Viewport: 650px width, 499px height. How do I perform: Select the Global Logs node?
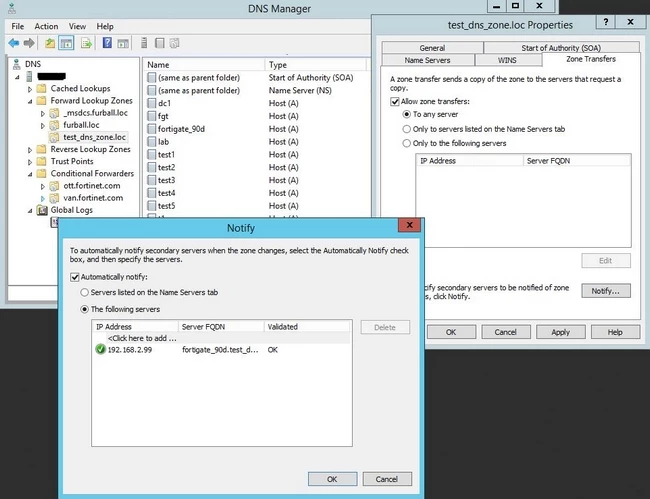(x=71, y=210)
